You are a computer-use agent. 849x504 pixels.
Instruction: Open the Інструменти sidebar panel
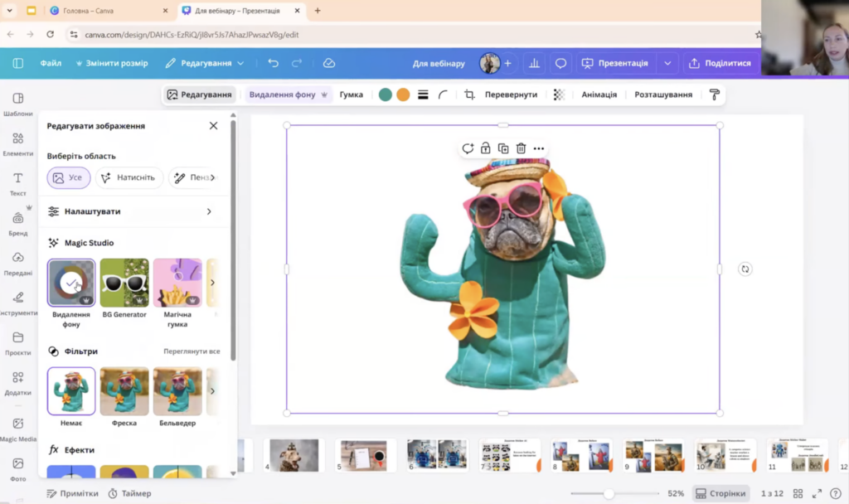pos(18,303)
